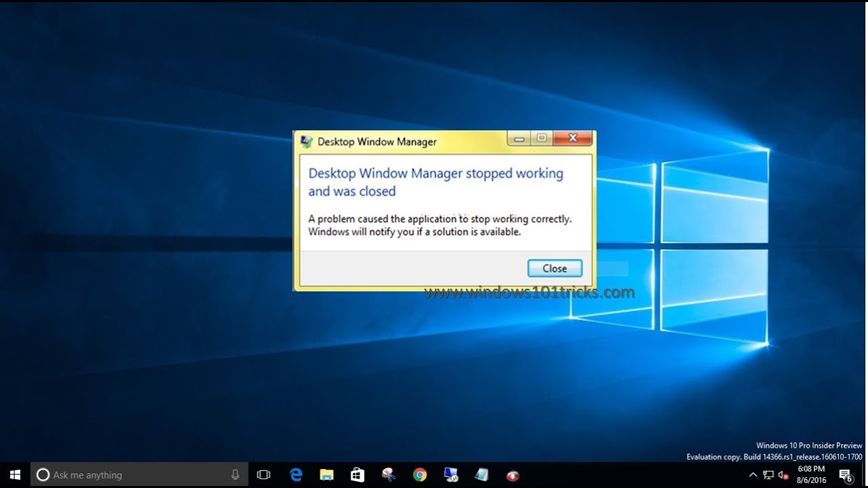The image size is (868, 488).
Task: Launch Microsoft Edge from the taskbar
Action: click(296, 475)
